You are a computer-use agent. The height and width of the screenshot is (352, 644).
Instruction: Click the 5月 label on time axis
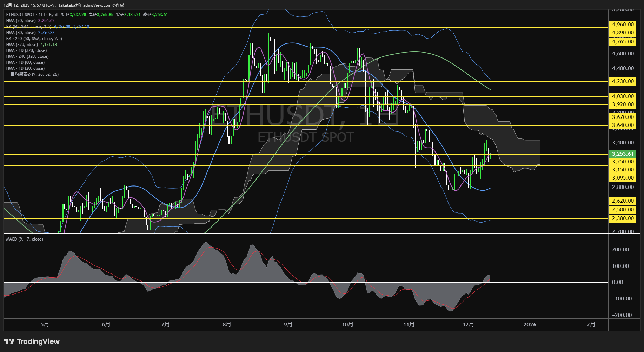pyautogui.click(x=45, y=325)
